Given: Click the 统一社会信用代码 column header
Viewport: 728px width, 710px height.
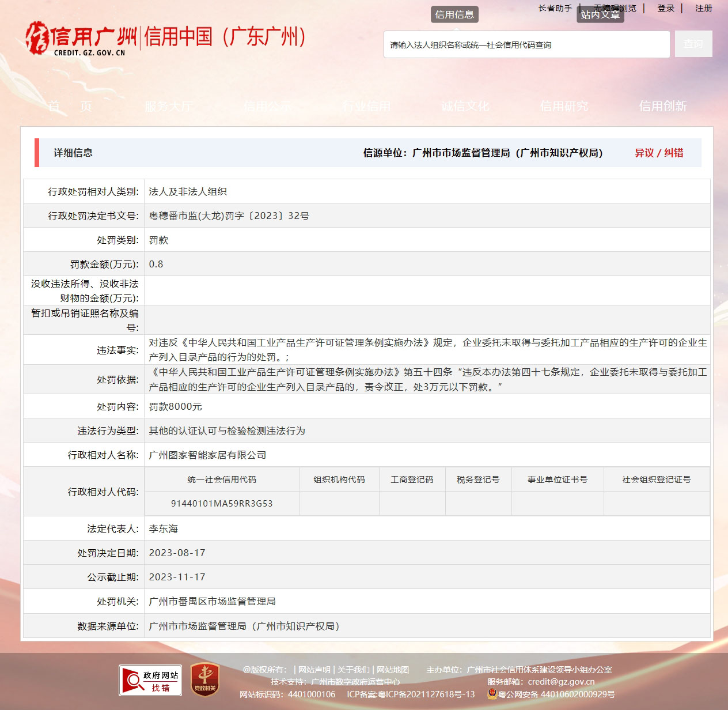Looking at the screenshot, I should [222, 479].
